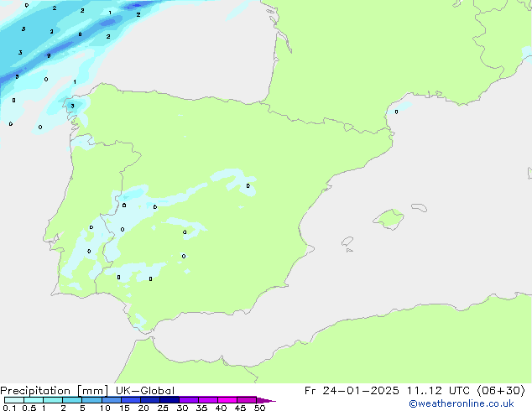Select the 2–5 mm legend swatch
The image size is (532, 411).
coord(72,400)
